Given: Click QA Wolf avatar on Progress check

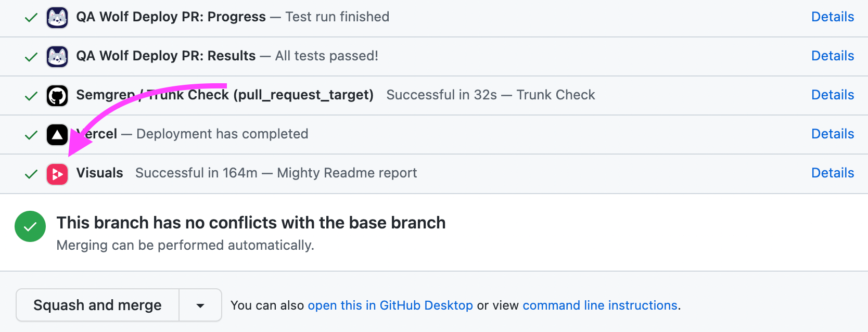Looking at the screenshot, I should tap(57, 18).
